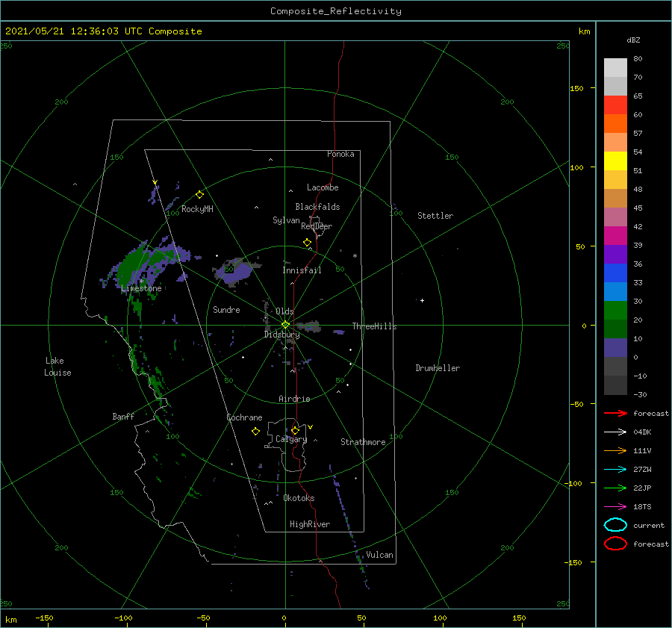
Task: Click the white plus marker below Stettler
Action: tap(422, 300)
